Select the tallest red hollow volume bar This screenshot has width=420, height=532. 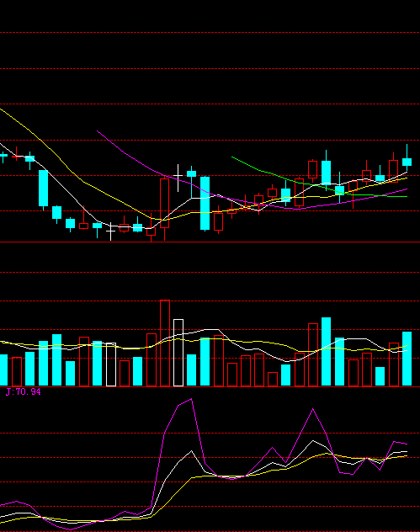pyautogui.click(x=165, y=343)
